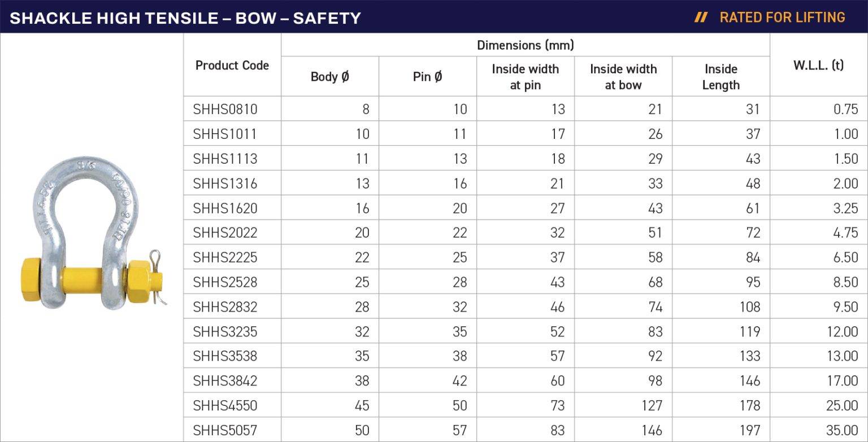Click the "Inside width at bow" header
This screenshot has height=442, width=868.
(623, 77)
